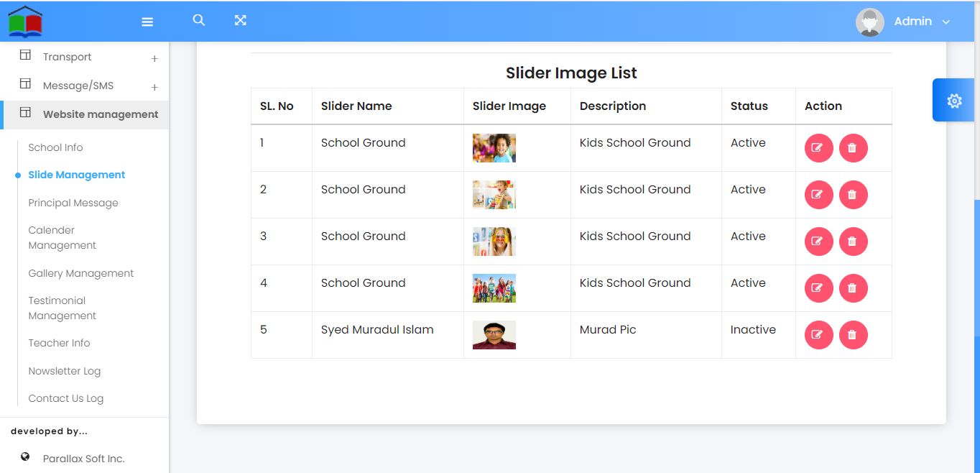Click the hamburger menu icon
The height and width of the screenshot is (473, 980).
click(x=147, y=22)
